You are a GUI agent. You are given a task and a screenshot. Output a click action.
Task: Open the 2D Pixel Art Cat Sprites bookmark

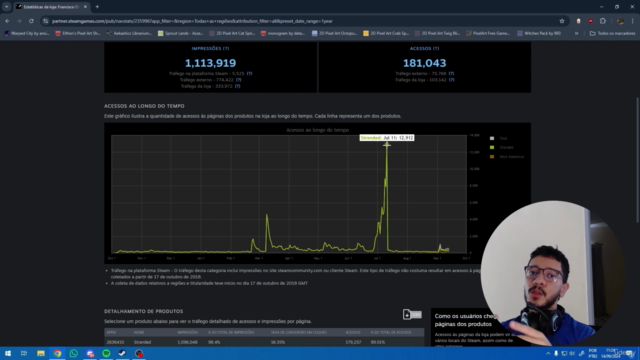(232, 33)
